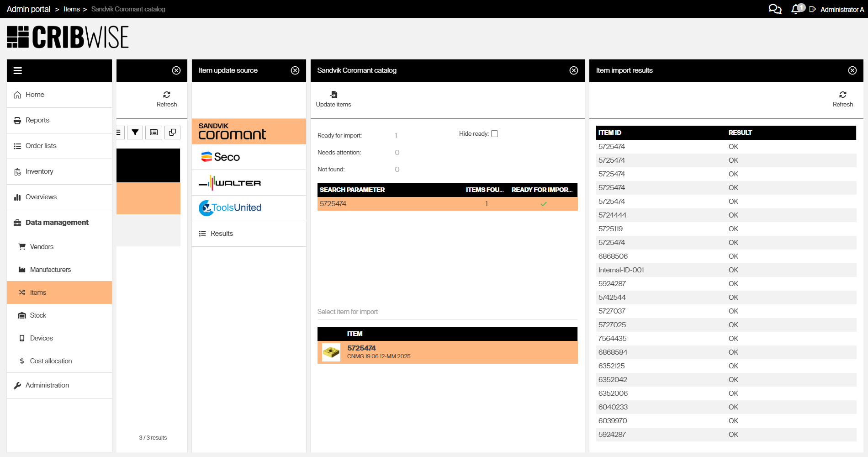Select the Seco update source
The image size is (868, 457).
click(249, 157)
